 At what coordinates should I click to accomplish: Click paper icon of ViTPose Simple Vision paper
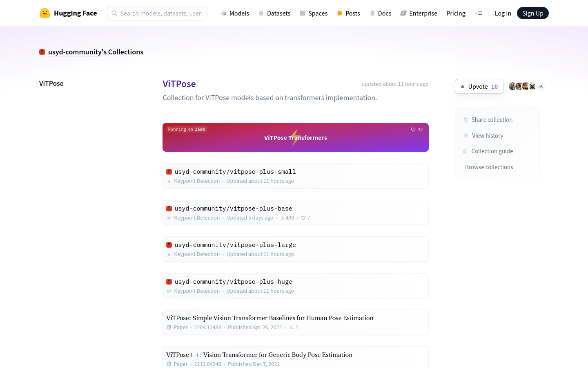(169, 328)
